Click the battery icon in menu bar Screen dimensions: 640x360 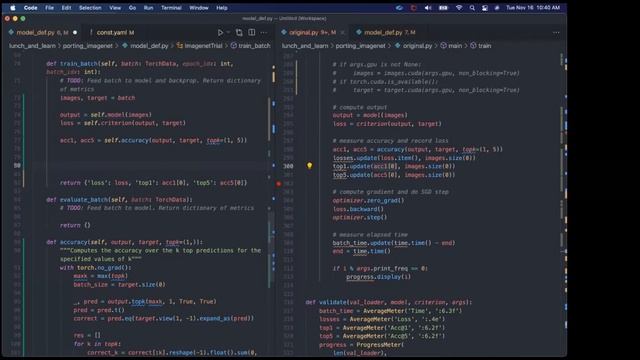coord(443,8)
